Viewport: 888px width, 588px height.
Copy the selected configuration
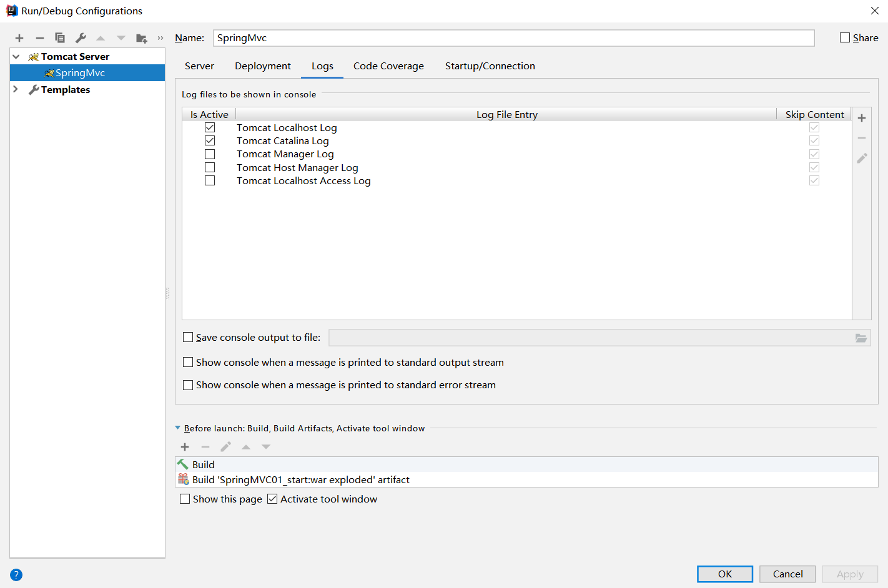[60, 38]
